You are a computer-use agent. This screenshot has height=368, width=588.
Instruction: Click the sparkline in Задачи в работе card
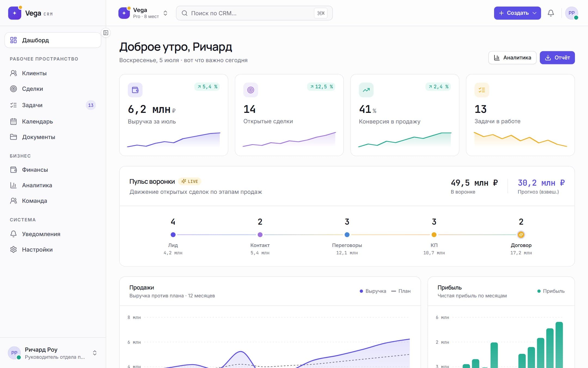pos(520,139)
